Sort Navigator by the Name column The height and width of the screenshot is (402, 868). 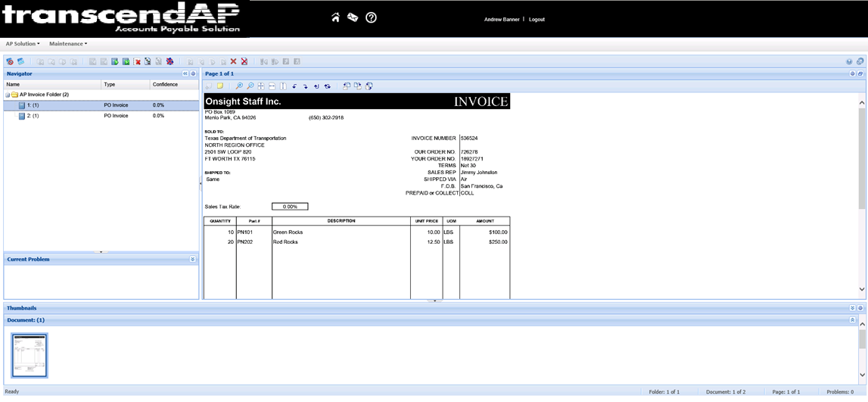[52, 84]
